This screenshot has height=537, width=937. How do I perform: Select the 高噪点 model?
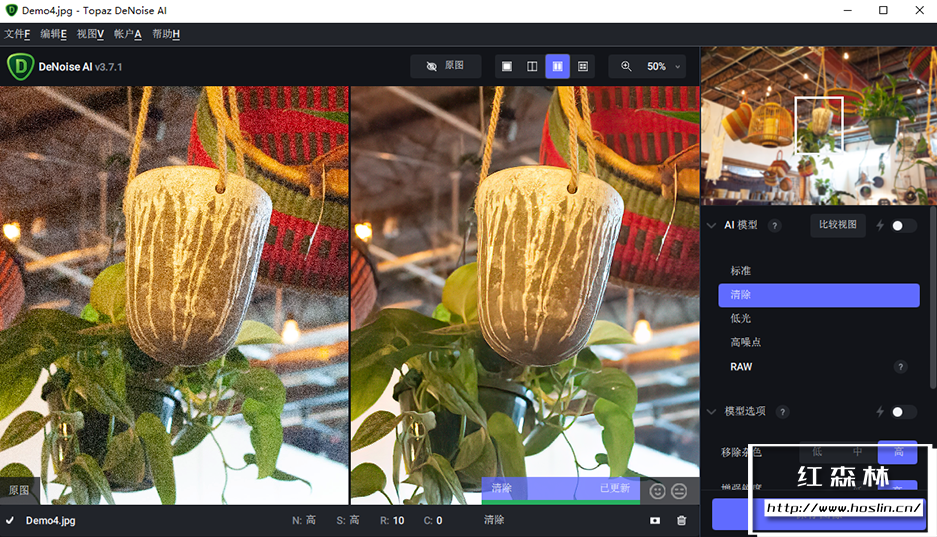[x=819, y=342]
